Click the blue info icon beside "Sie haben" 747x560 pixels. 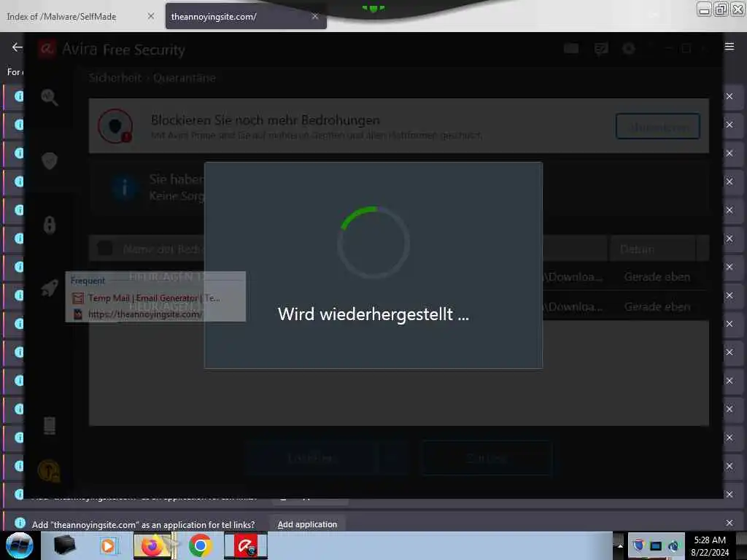(x=125, y=187)
